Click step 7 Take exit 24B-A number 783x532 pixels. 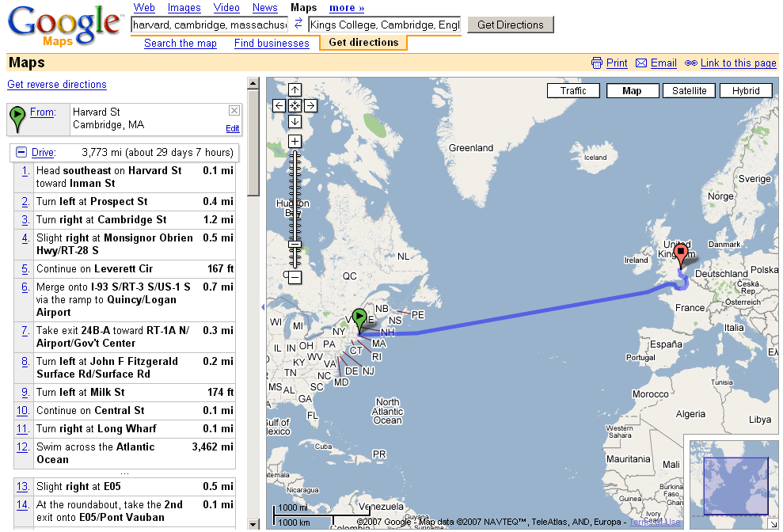[25, 330]
